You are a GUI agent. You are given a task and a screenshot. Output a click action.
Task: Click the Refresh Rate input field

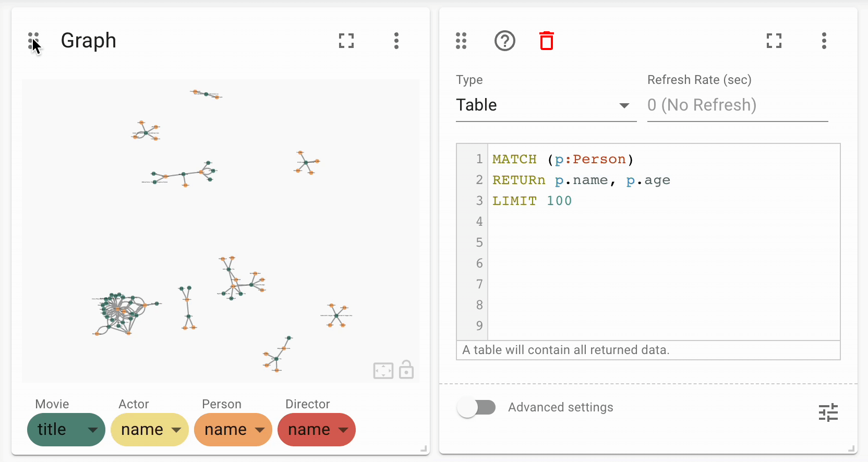738,105
